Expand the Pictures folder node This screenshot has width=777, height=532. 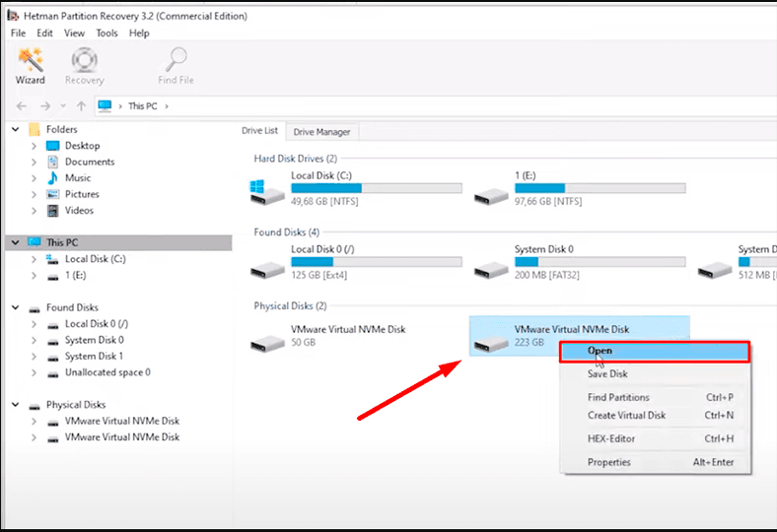(x=34, y=194)
